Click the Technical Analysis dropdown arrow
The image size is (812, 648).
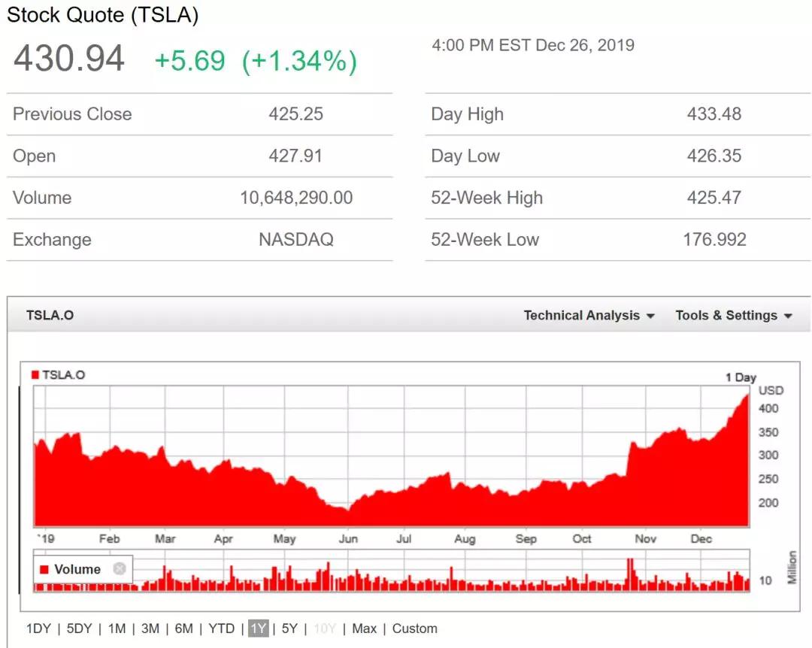[x=650, y=316]
